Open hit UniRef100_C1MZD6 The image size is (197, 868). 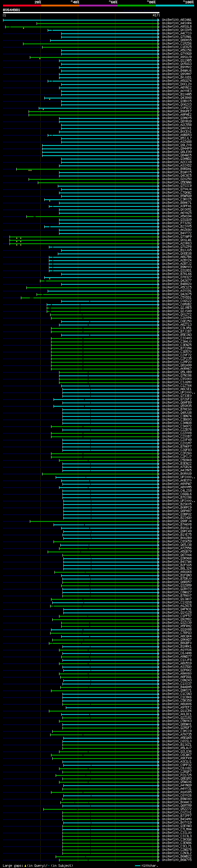point(177,43)
